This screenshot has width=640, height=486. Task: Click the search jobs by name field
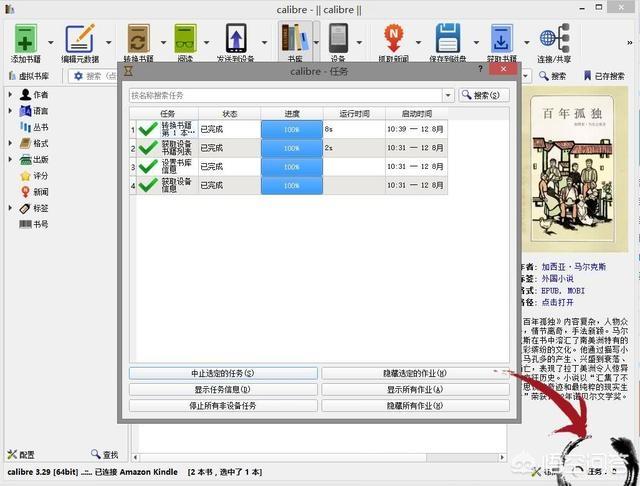[x=286, y=95]
